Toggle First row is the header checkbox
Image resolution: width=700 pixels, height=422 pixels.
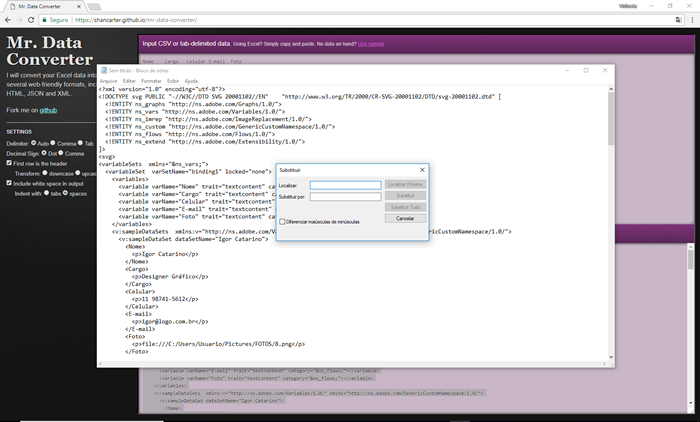9,163
